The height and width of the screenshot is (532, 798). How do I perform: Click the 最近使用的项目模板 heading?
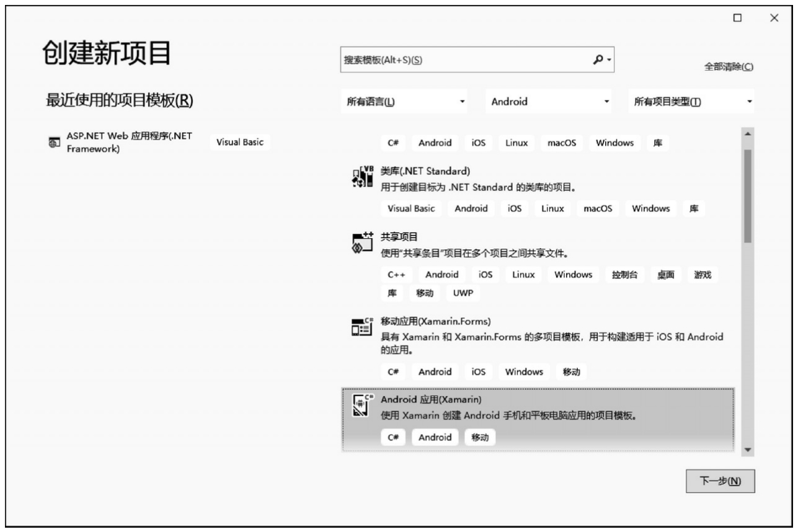pos(120,100)
